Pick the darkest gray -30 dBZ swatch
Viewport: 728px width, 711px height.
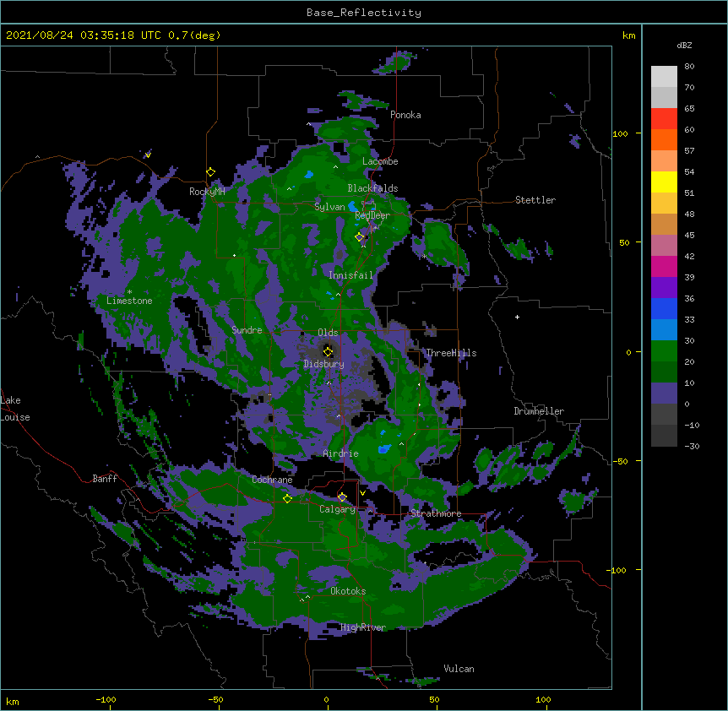coord(664,436)
